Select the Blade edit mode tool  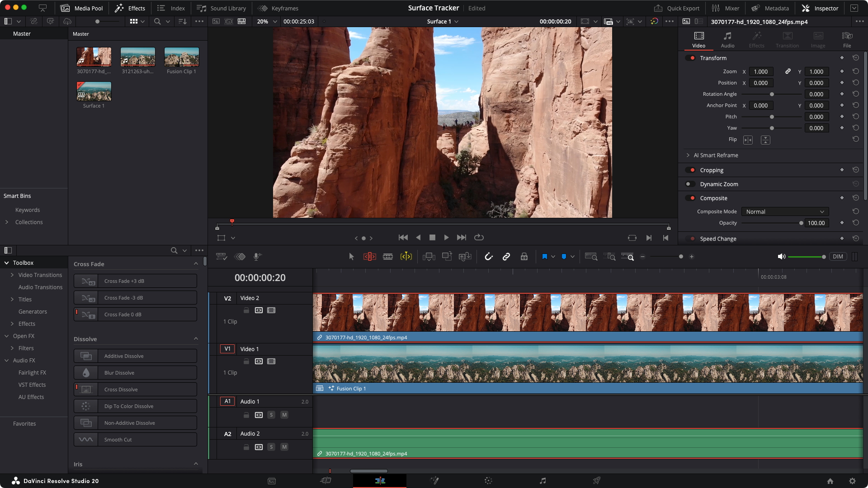pos(387,257)
